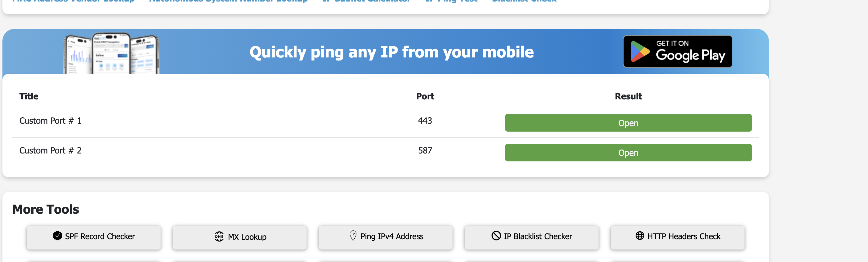Select the Custom Port # 2 row title
Viewport: 868px width, 262px height.
[x=50, y=150]
